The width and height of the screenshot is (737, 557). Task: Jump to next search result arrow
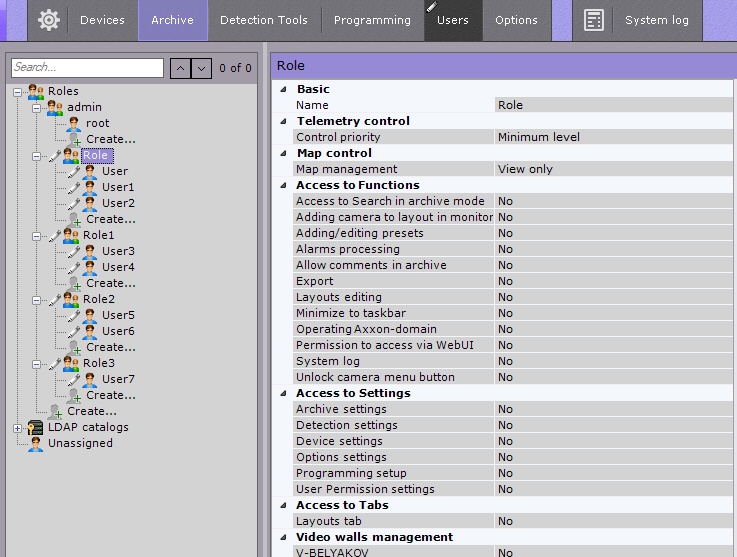coord(202,68)
